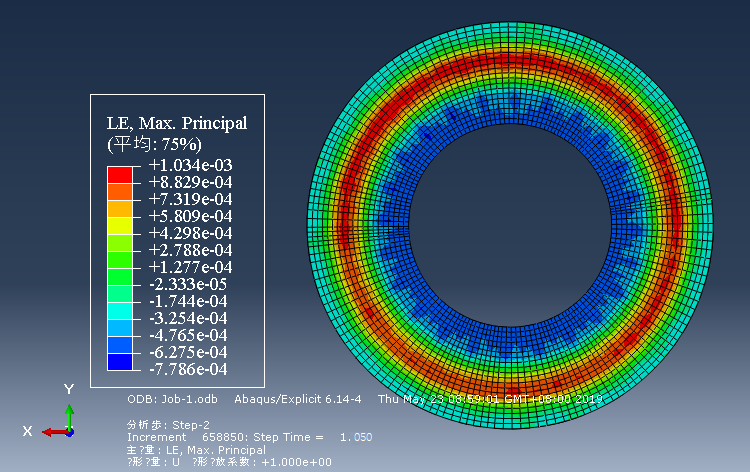The image size is (750, 472).
Task: Click the legend value +7.319e-04
Action: 190,199
